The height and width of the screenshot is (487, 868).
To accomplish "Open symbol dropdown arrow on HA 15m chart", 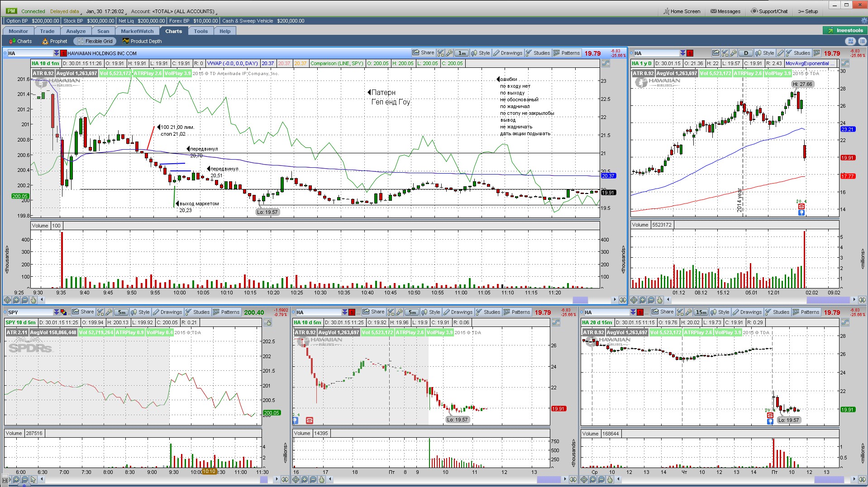I will coord(633,312).
